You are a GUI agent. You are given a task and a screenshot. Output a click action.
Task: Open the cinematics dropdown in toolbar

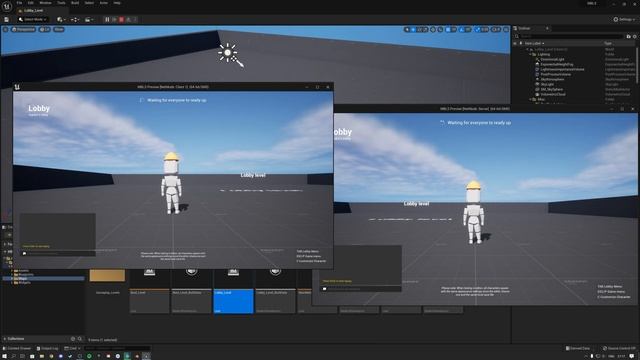point(89,20)
